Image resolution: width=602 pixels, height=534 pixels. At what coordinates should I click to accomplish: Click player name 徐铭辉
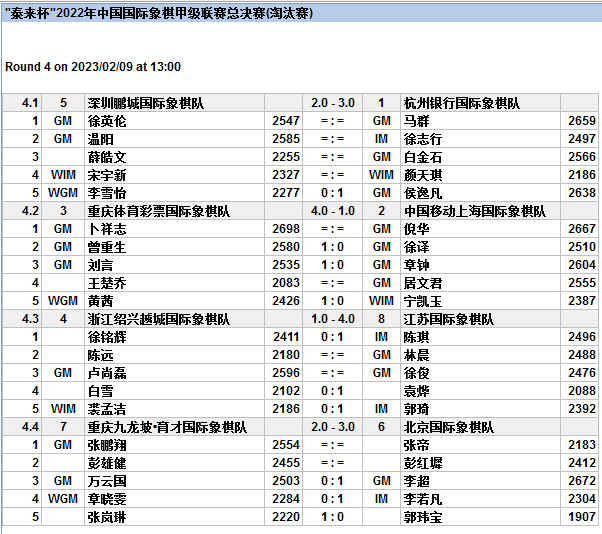(x=107, y=337)
